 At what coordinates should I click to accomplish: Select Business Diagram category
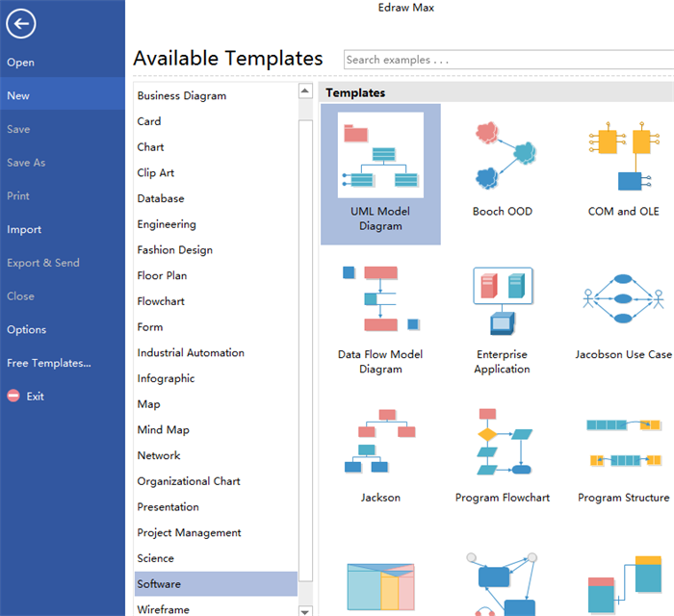point(182,95)
